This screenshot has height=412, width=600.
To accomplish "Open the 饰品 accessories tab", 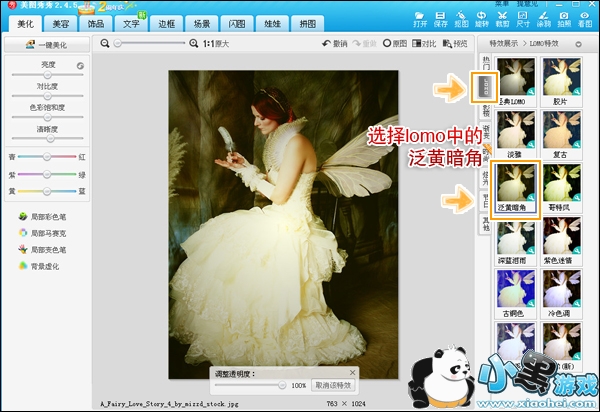I will click(96, 24).
